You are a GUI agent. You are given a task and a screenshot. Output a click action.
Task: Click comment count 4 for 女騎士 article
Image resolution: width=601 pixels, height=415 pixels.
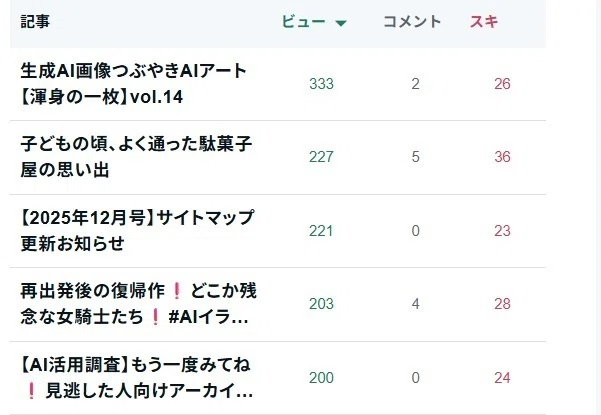(415, 304)
